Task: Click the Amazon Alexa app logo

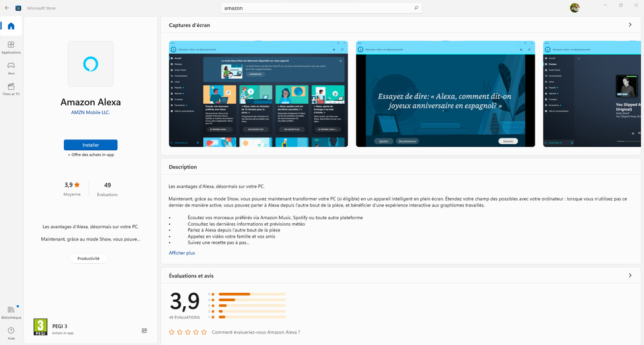Action: pyautogui.click(x=91, y=64)
